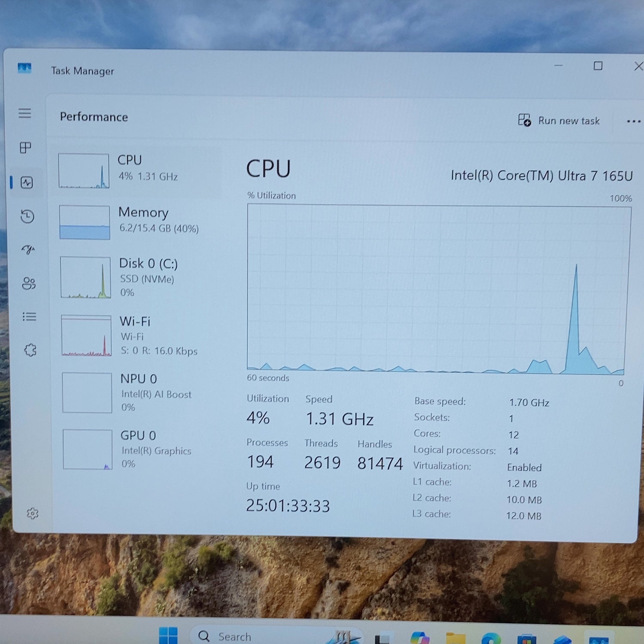Image resolution: width=644 pixels, height=644 pixels.
Task: Open the Task Manager navigation hamburger menu
Action: point(25,113)
